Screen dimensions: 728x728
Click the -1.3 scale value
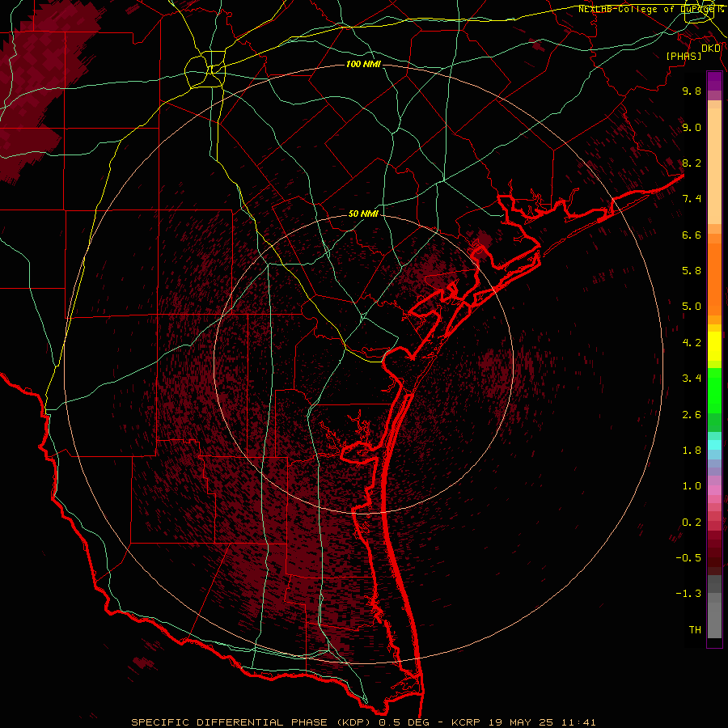tap(688, 594)
